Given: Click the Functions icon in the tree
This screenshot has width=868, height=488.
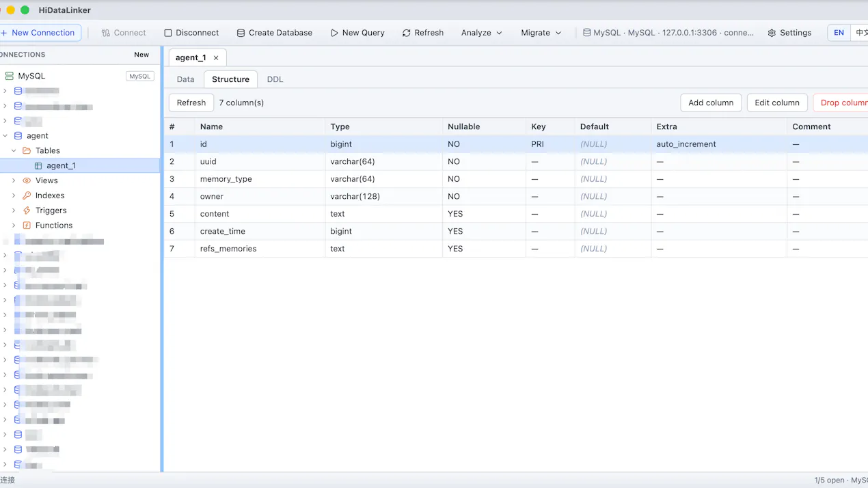Looking at the screenshot, I should coord(27,226).
